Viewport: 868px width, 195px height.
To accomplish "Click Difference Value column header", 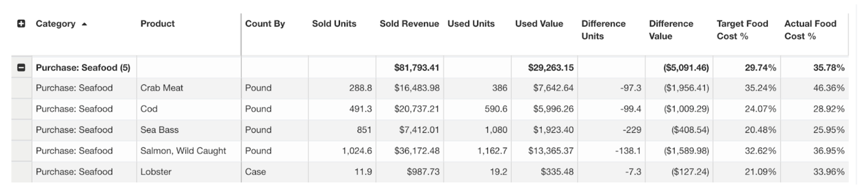I will (x=671, y=30).
